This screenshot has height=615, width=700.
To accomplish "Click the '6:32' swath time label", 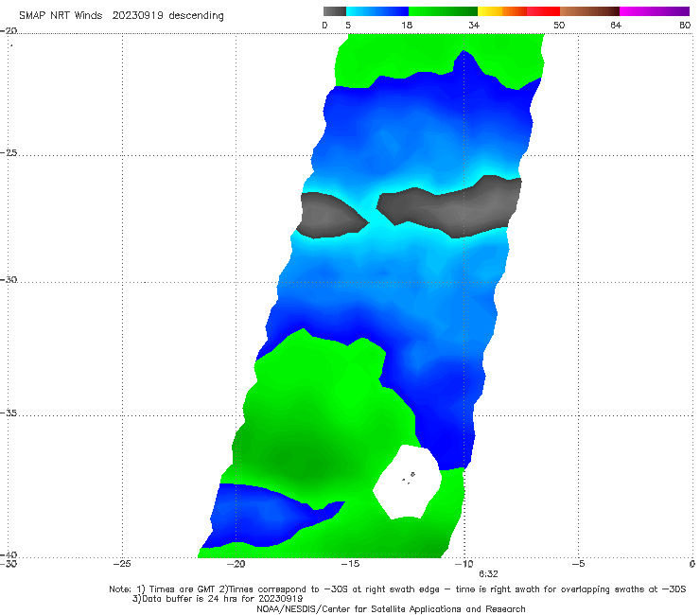I will coord(488,574).
